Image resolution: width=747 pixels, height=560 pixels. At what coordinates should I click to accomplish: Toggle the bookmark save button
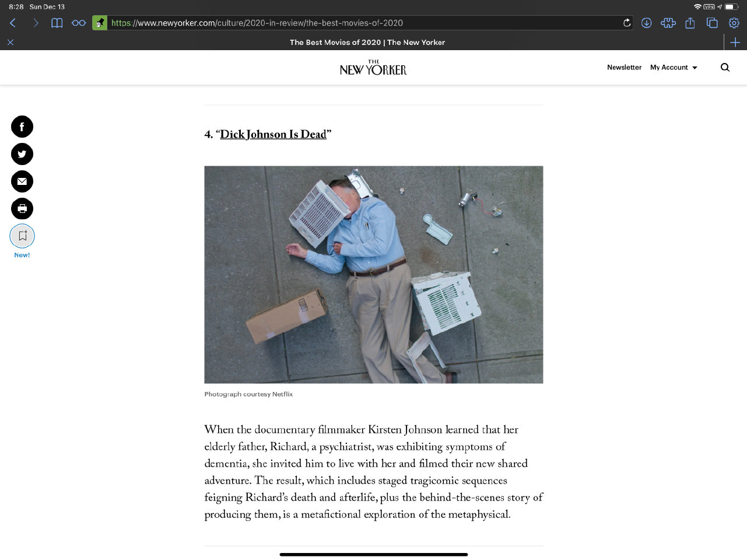(x=22, y=236)
